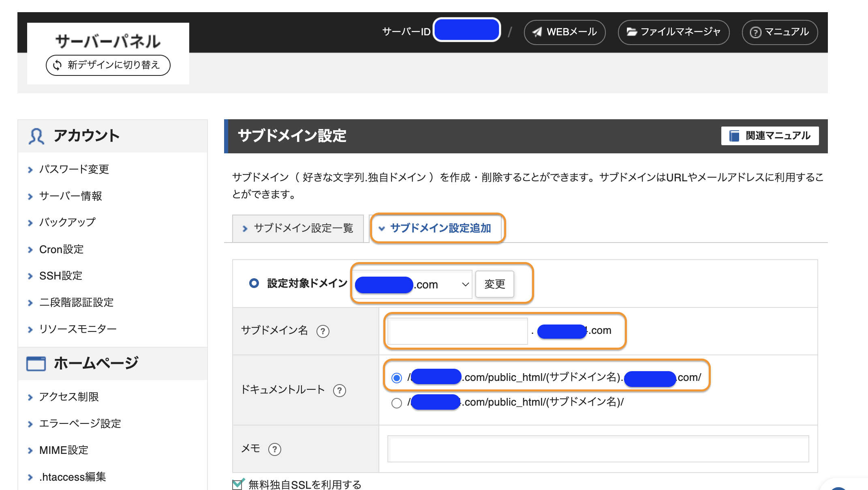The image size is (868, 490).
Task: Click the マニュアル question mark icon
Action: point(755,33)
